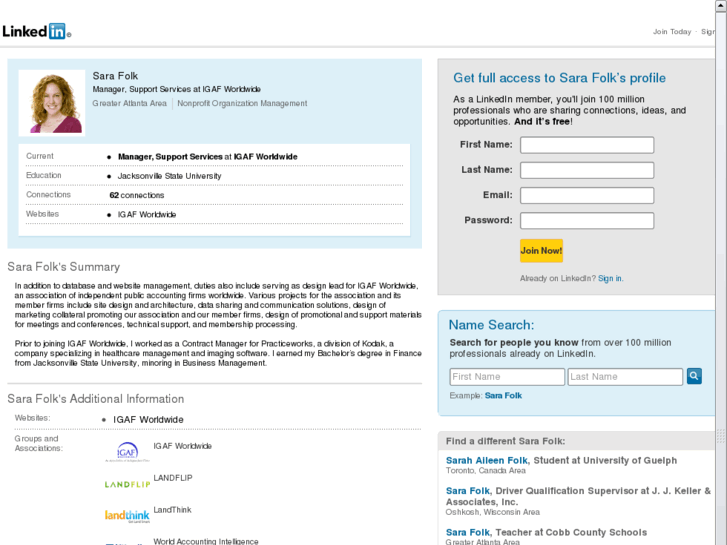The image size is (727, 545).
Task: Click the Join Today link
Action: [x=672, y=32]
